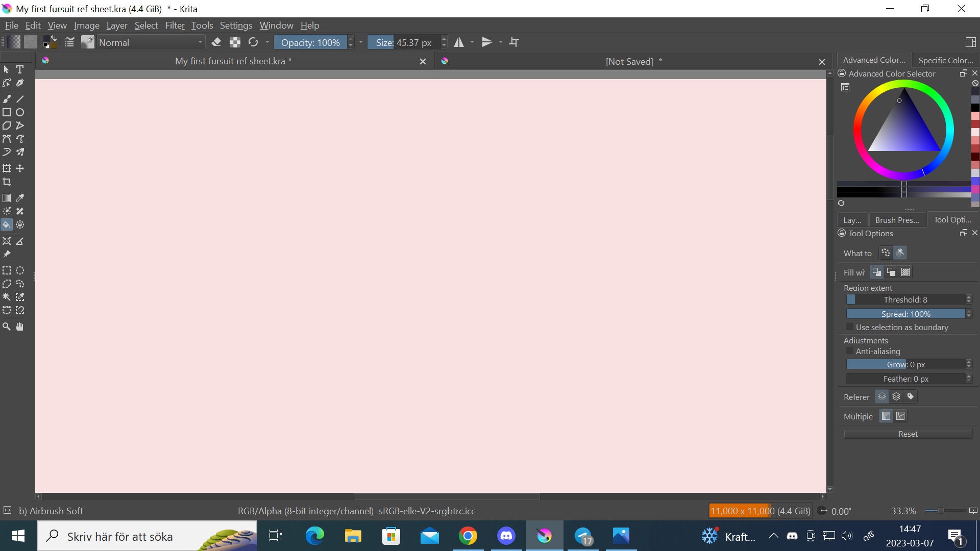Select the Text tool in toolbox
The image size is (980, 551).
20,69
